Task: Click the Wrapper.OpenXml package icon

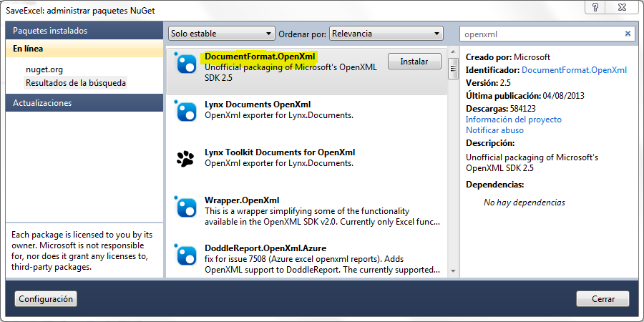Action: 186,208
